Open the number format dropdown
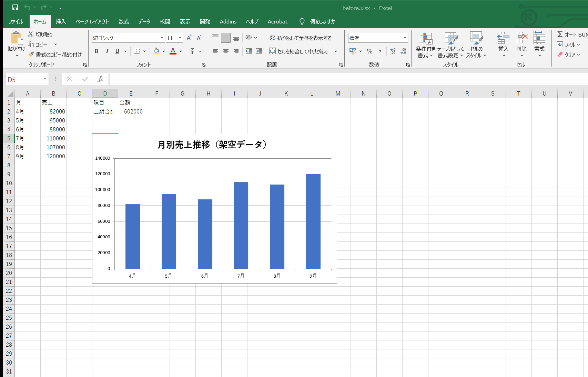The width and height of the screenshot is (588, 377). 405,38
